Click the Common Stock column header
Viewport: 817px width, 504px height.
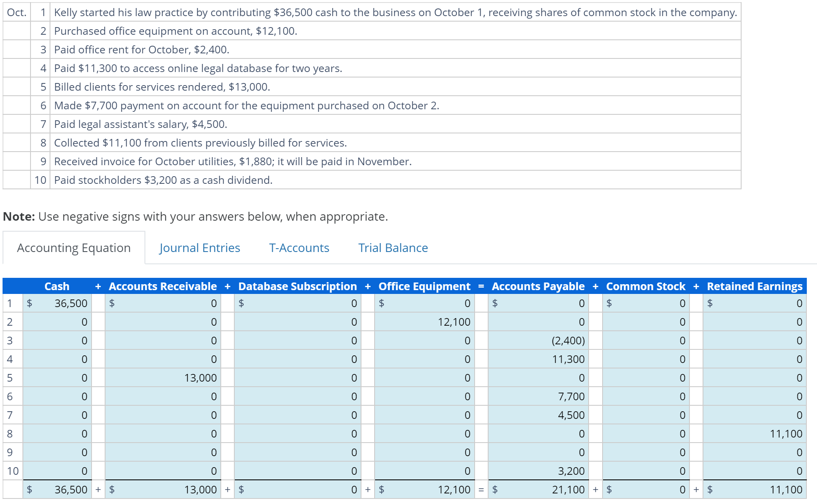click(x=646, y=286)
